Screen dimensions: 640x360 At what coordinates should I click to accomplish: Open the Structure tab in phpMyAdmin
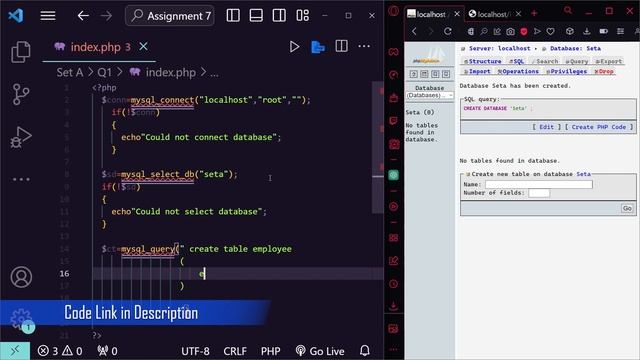point(482,61)
